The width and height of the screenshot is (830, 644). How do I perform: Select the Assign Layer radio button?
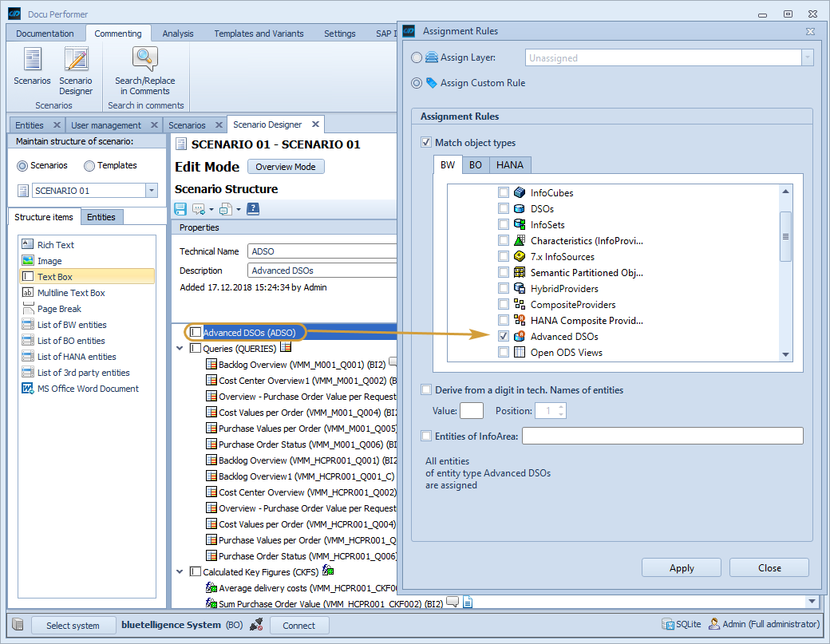tap(417, 57)
